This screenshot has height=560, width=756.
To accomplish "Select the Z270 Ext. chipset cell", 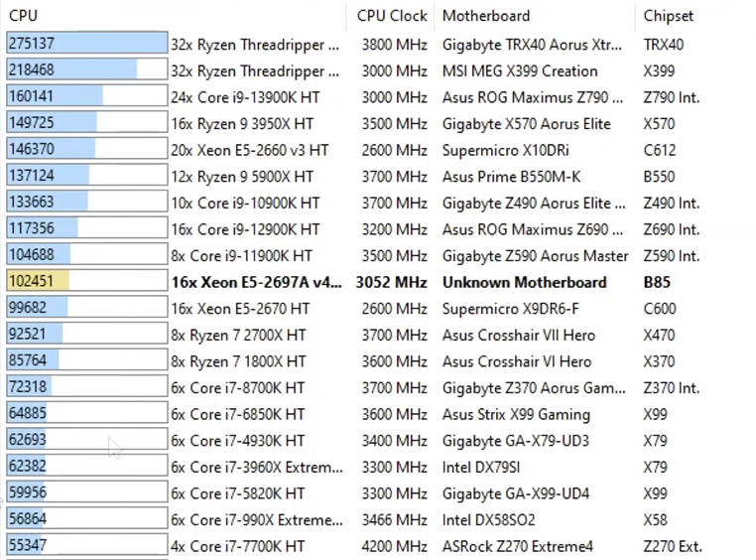I will [x=671, y=546].
